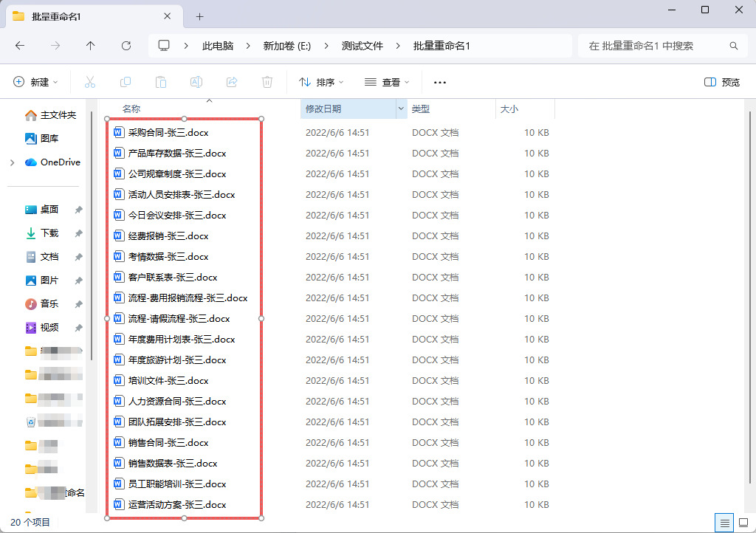Select file 客户联系表-张三.docx
The width and height of the screenshot is (756, 533).
coord(173,277)
